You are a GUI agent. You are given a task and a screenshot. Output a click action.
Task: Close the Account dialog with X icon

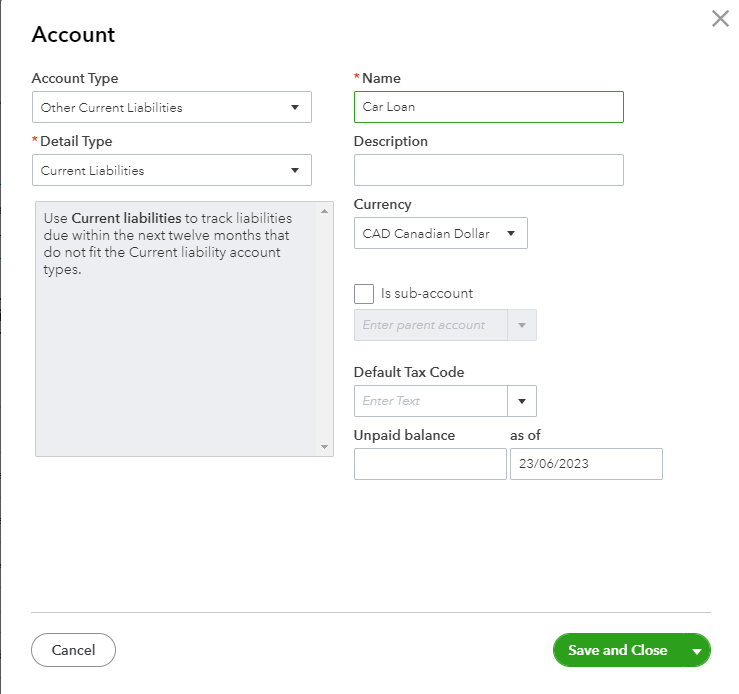[720, 18]
